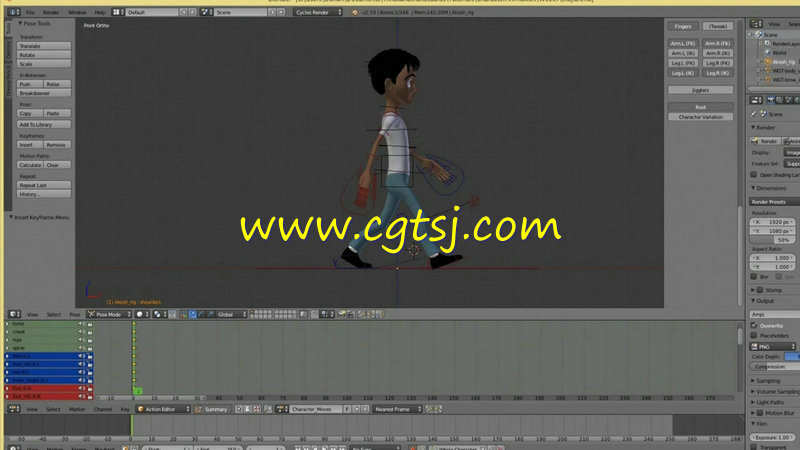This screenshot has width=800, height=450.
Task: Open the Blender info editor type icon
Action: 12,12
